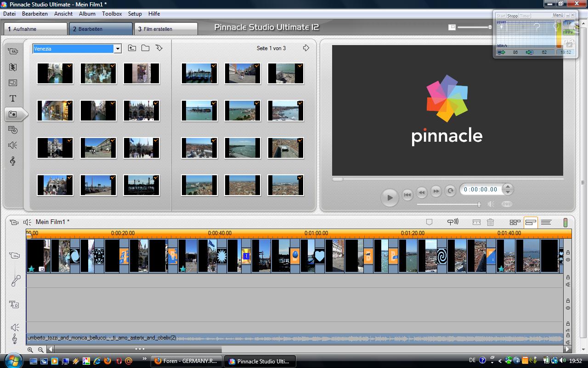Show the Sound effects album section
The image size is (588, 368).
[x=13, y=145]
